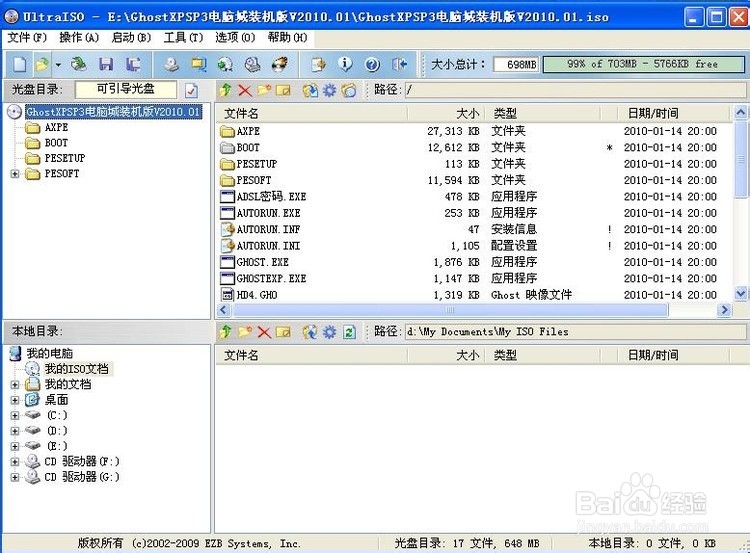
Task: Click Up-folder icon in image toolbar
Action: 226,90
